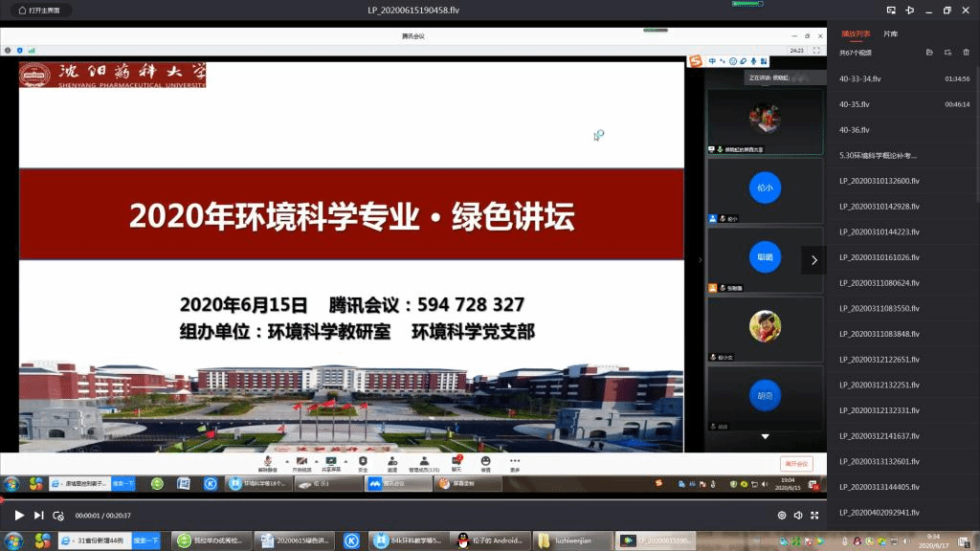The image size is (980, 551).
Task: Click the trash icon to clear playlist
Action: [966, 52]
